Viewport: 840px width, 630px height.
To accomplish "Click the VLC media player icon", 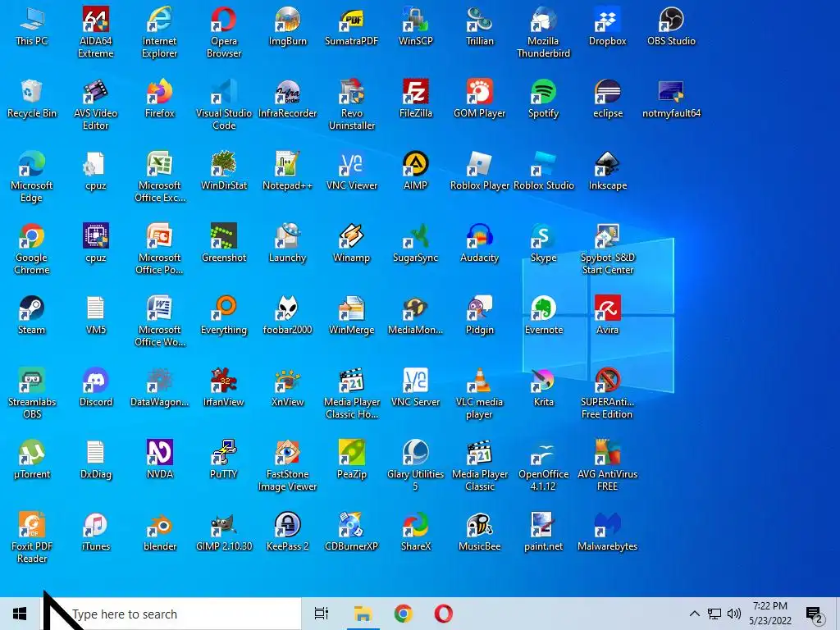I will pyautogui.click(x=479, y=394).
